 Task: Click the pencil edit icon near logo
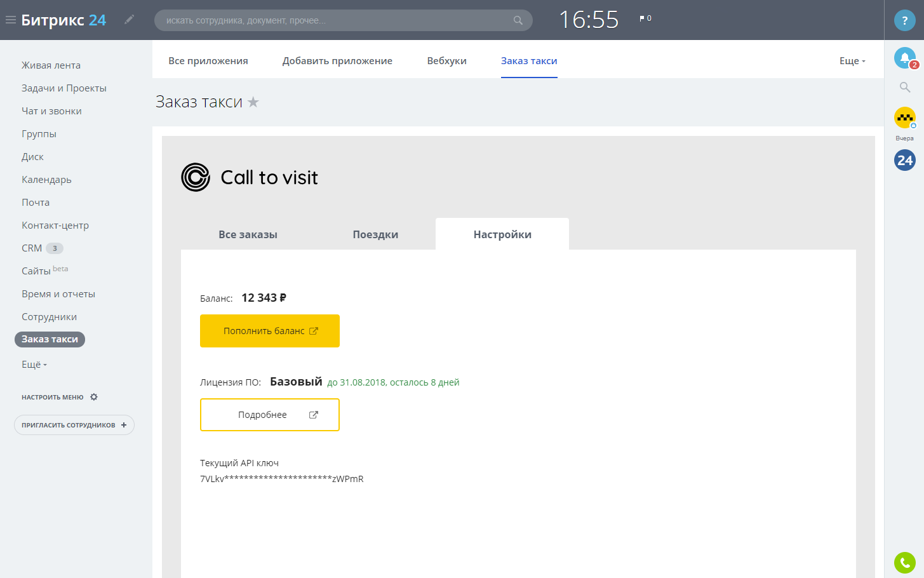point(129,20)
